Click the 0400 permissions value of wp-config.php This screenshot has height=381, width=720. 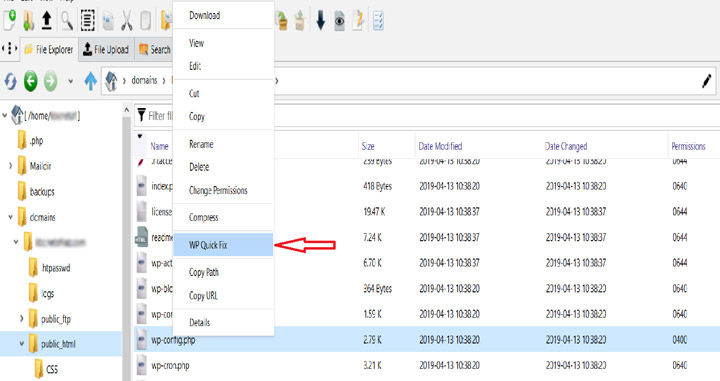point(680,340)
